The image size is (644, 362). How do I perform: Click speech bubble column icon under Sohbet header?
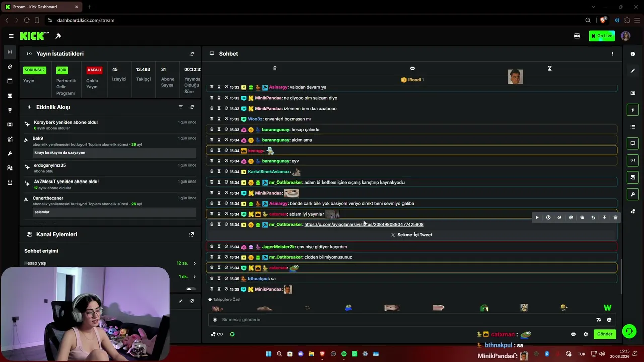point(412,68)
